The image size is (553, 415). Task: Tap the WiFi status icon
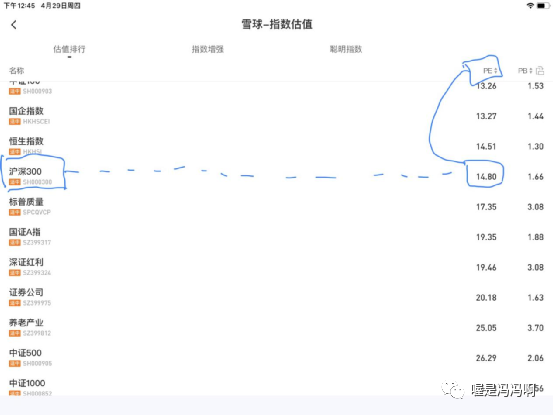point(530,6)
